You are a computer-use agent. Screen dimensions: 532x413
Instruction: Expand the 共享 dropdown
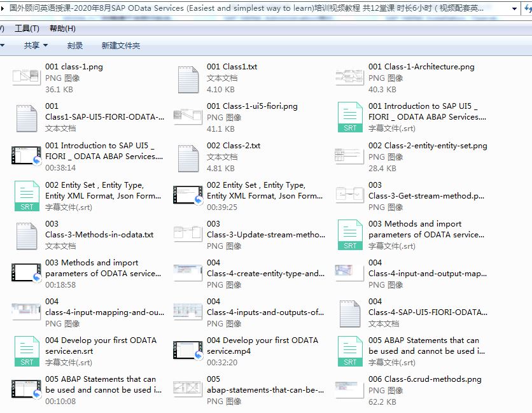36,45
